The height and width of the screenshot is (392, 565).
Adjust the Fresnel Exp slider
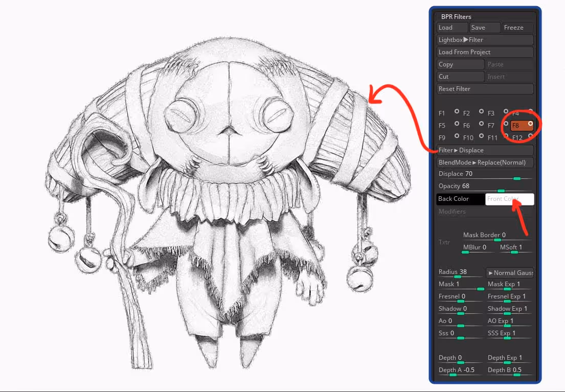[510, 297]
